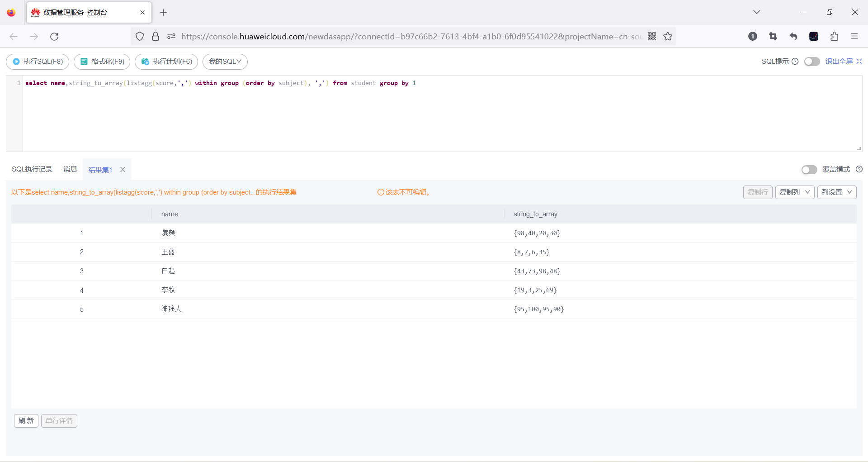This screenshot has height=462, width=868.
Task: Switch to the 消息 tab
Action: click(70, 169)
